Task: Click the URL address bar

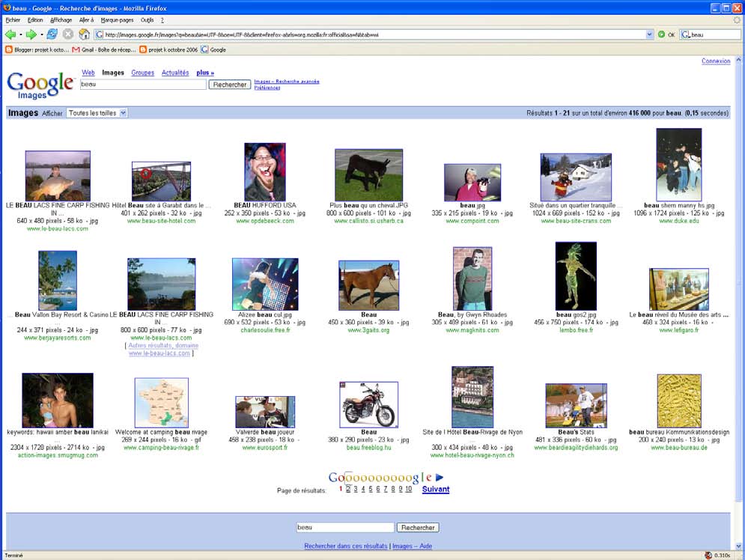Action: 370,34
